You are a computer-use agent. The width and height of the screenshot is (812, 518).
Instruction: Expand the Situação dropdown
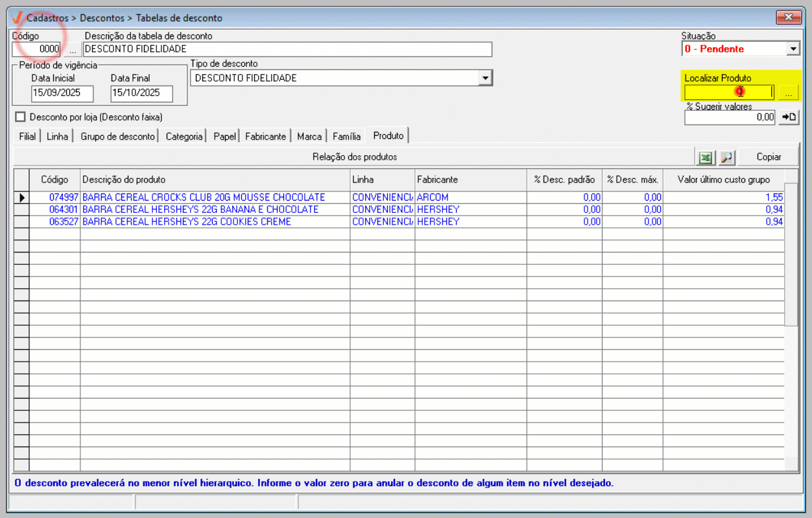(793, 49)
